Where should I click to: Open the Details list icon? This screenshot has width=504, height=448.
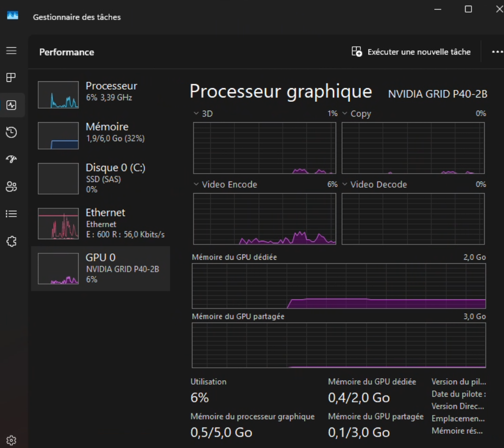[12, 214]
